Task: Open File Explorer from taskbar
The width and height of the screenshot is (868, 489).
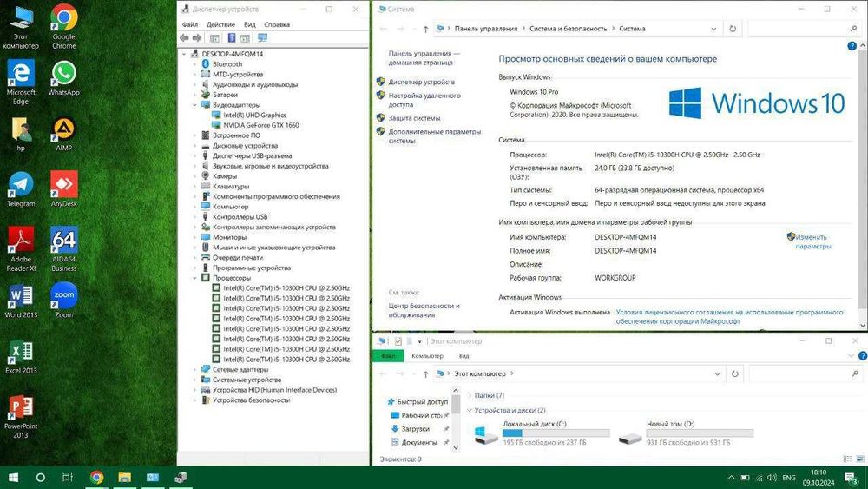Action: point(124,478)
